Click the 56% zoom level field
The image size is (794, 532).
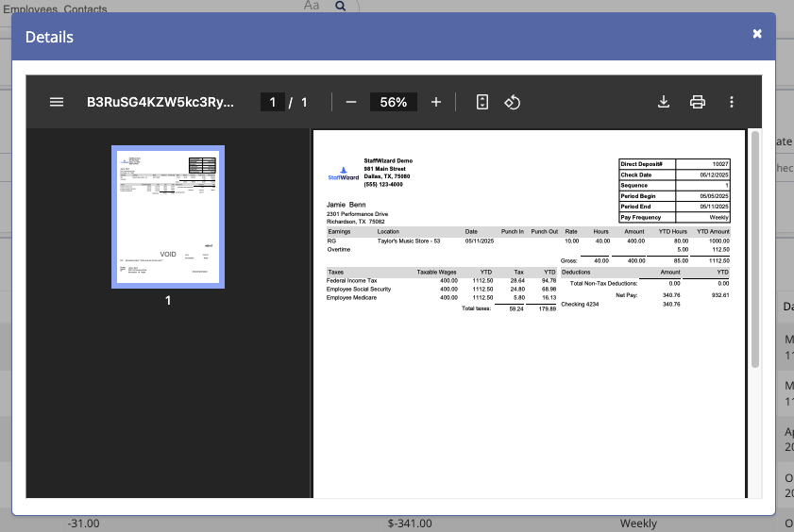pyautogui.click(x=394, y=102)
